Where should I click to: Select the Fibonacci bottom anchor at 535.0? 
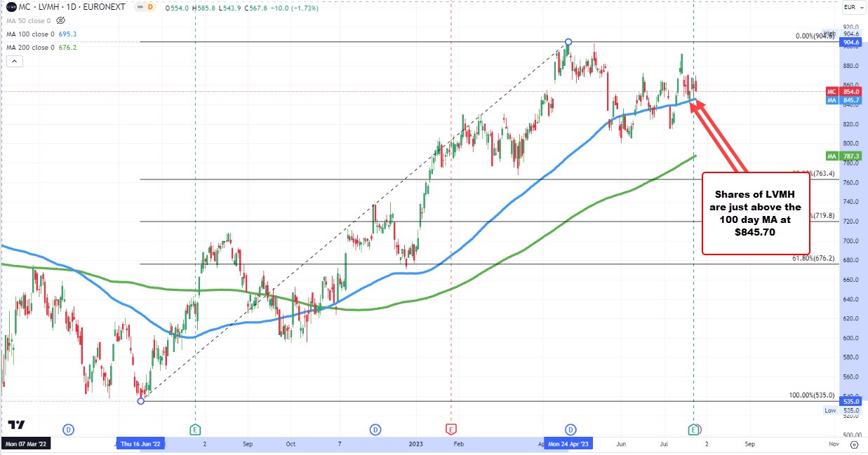(x=141, y=400)
